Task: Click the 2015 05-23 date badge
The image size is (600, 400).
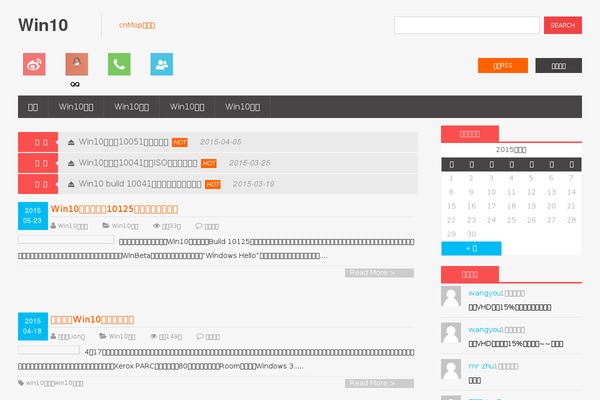Action: (x=33, y=216)
